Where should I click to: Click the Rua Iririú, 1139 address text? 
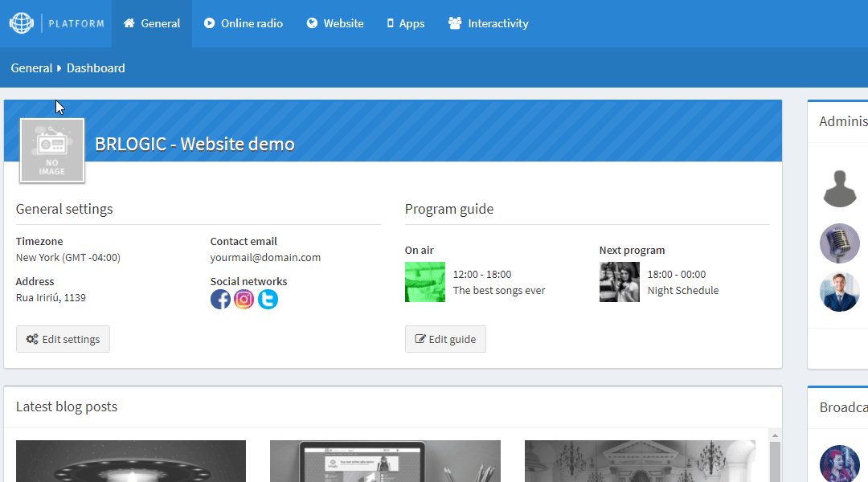pos(51,298)
